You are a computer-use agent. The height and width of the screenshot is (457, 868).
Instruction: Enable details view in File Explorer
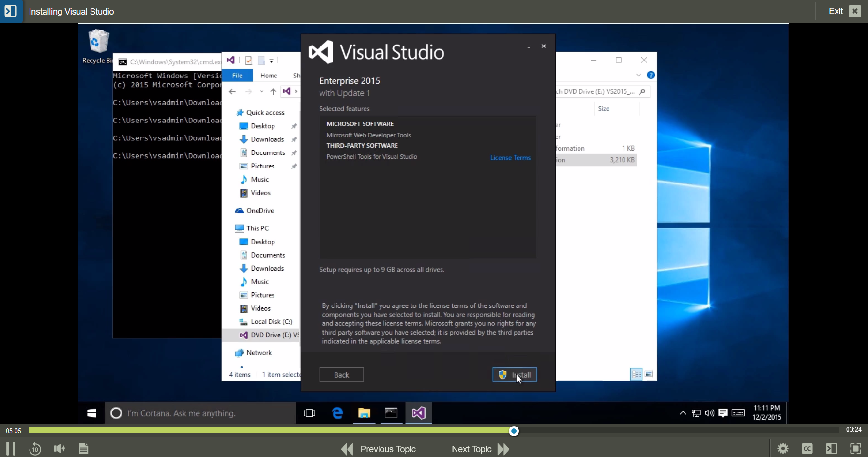636,374
